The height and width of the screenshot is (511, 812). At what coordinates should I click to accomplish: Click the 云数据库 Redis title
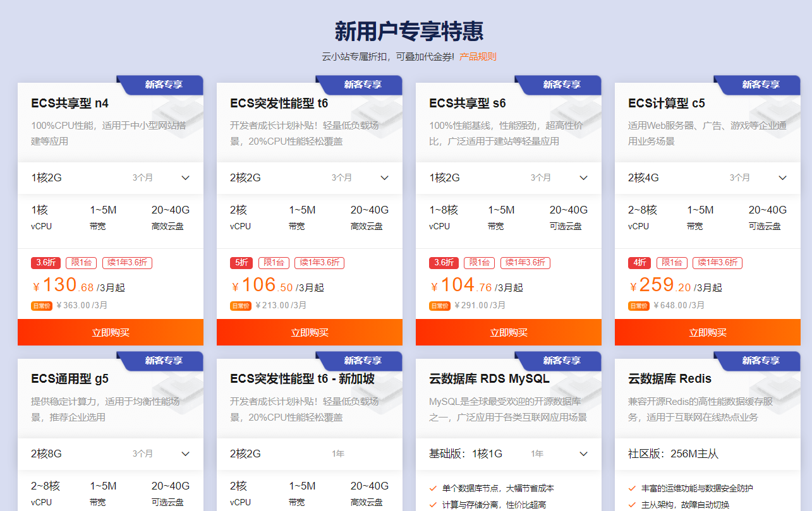point(670,379)
